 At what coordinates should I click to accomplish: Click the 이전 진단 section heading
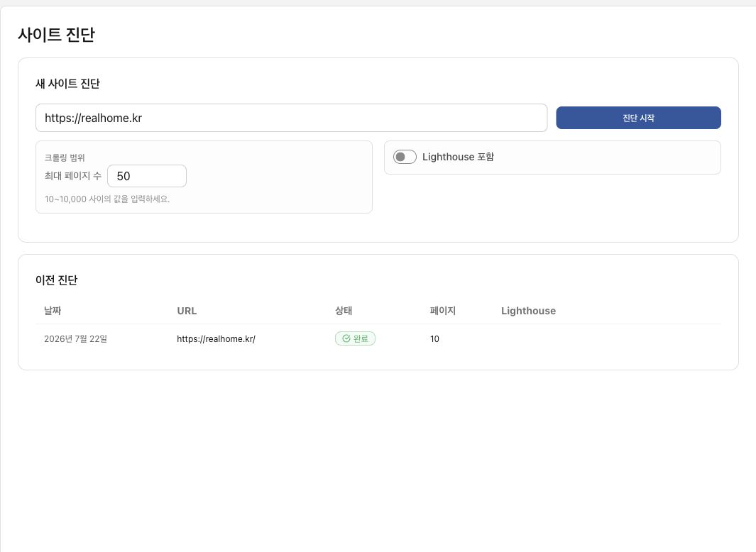[x=56, y=280]
